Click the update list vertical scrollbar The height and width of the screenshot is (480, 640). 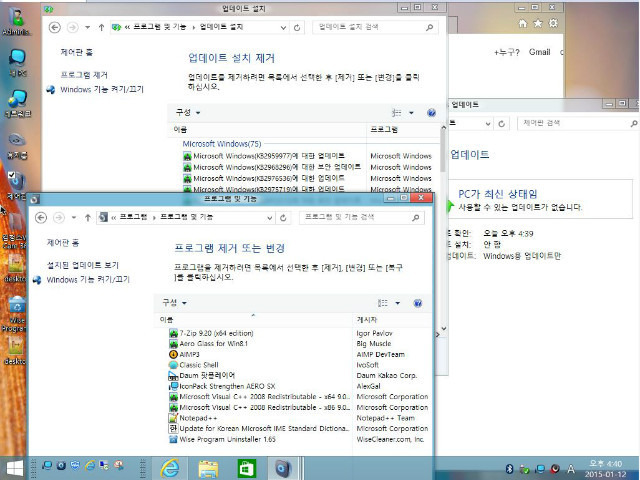443,153
